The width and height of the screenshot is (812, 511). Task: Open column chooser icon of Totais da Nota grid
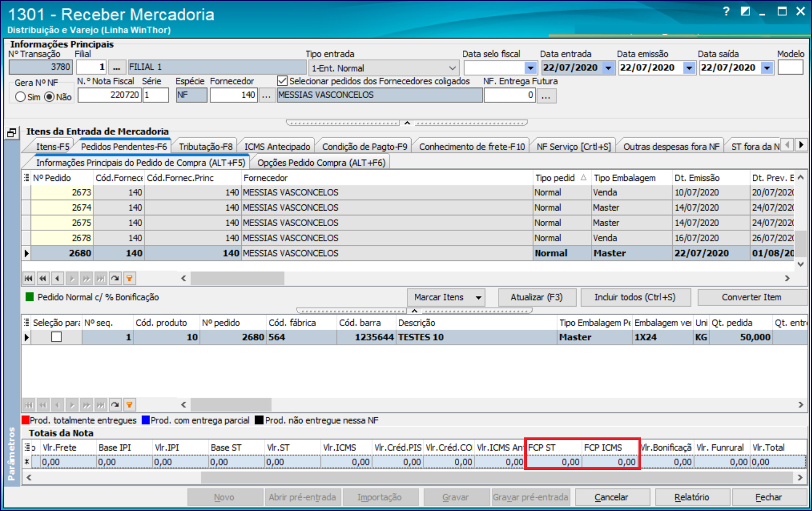point(27,448)
